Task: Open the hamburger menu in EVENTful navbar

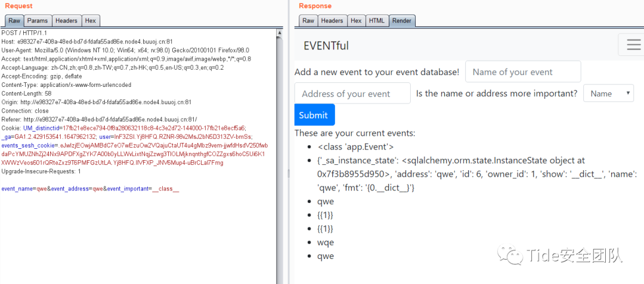Action: pyautogui.click(x=633, y=45)
